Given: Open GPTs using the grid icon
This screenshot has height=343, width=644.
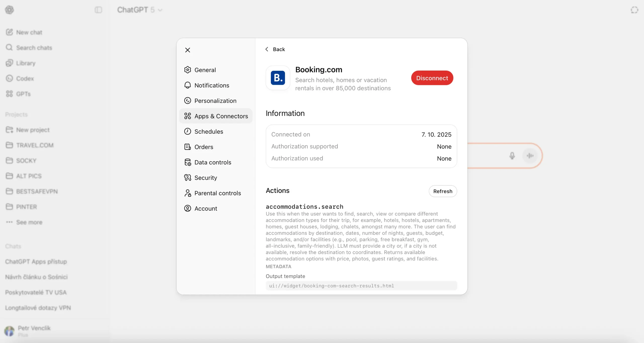Looking at the screenshot, I should click(9, 94).
